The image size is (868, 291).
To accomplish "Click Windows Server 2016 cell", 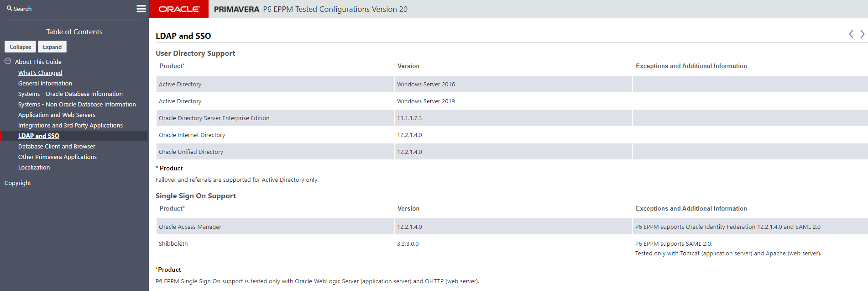I will [513, 84].
